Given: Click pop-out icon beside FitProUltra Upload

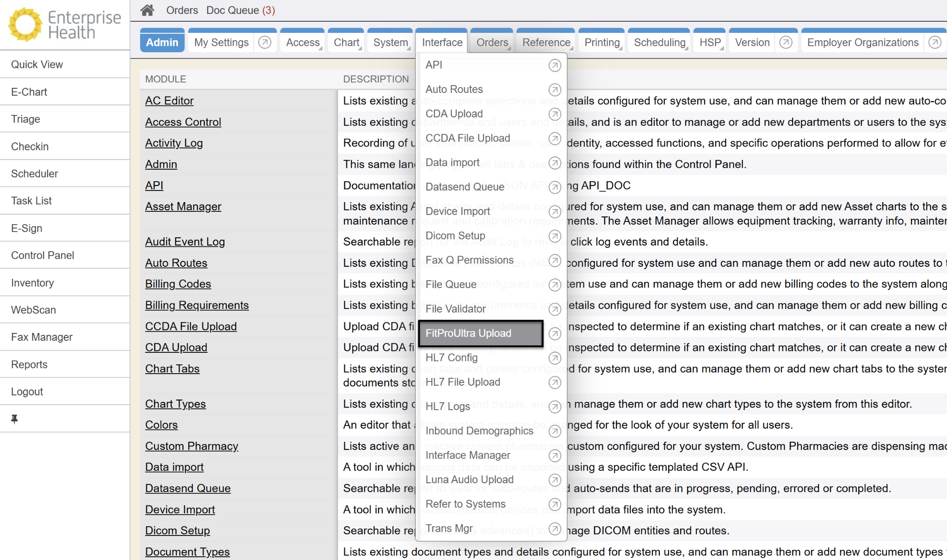Looking at the screenshot, I should 554,334.
